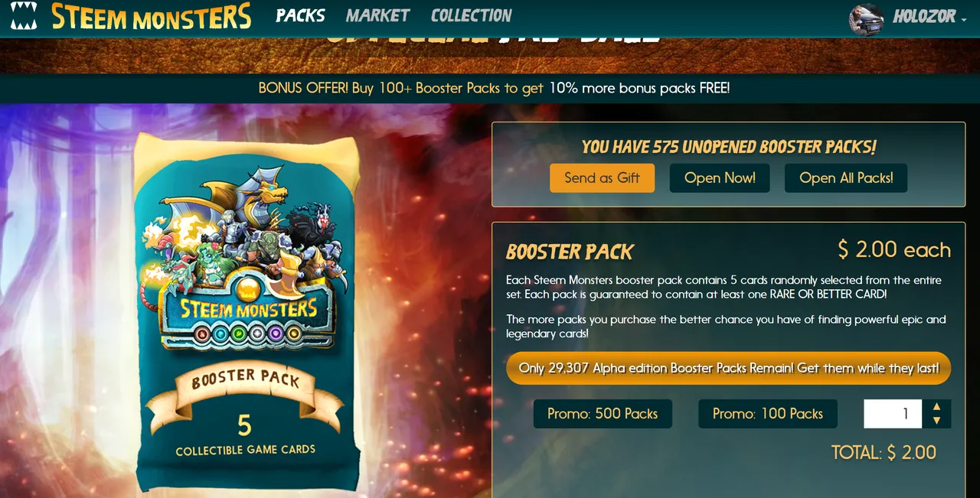Viewport: 980px width, 498px height.
Task: Click the TOTAL: $ 2.00 amount
Action: 884,452
